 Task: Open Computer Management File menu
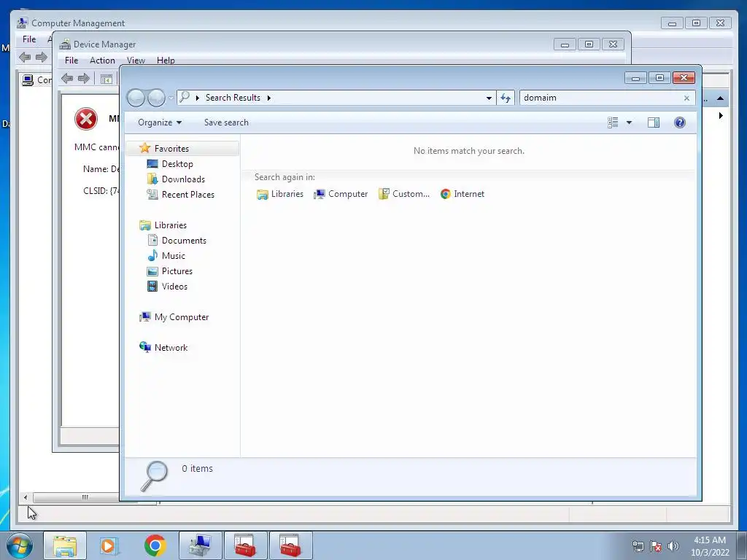29,39
